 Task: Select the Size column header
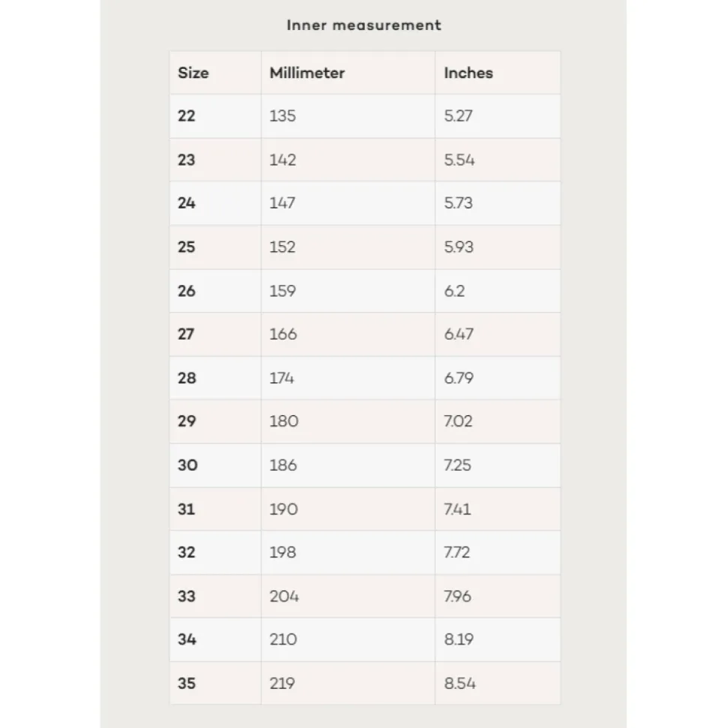(193, 73)
